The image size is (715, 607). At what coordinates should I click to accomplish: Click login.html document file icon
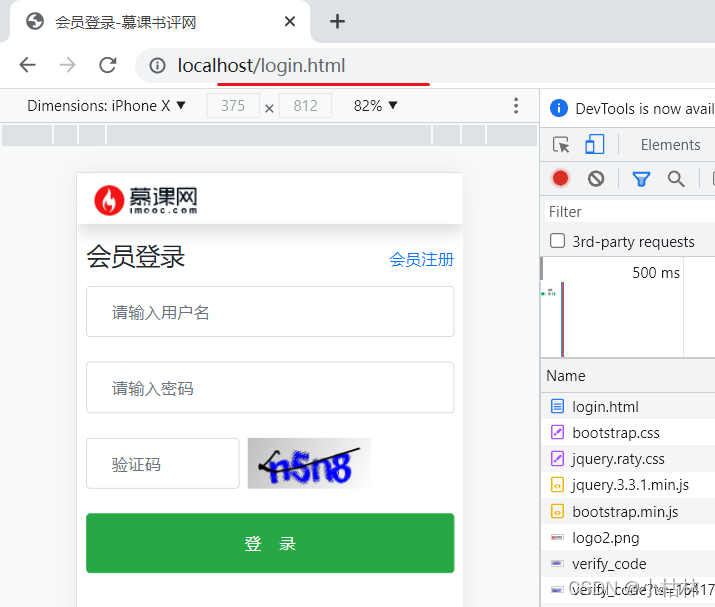[557, 406]
